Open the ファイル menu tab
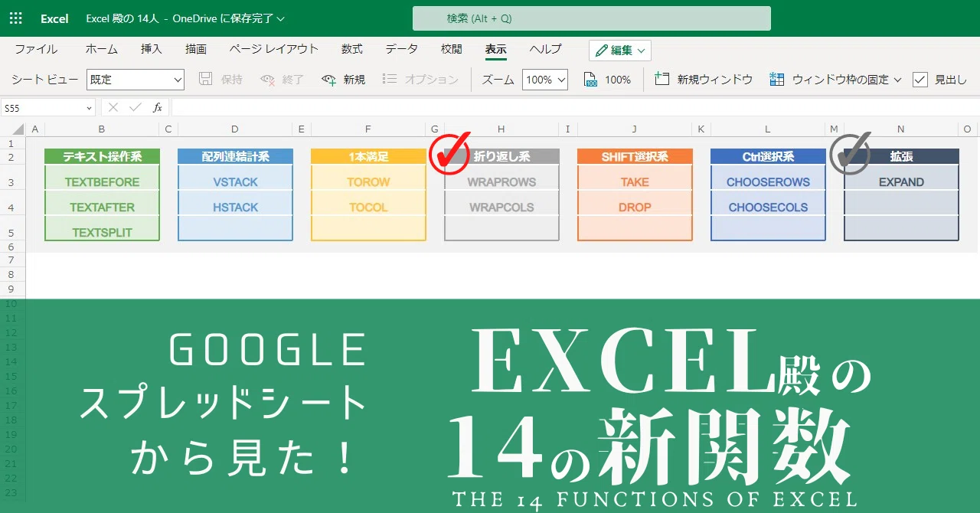The width and height of the screenshot is (980, 513). point(36,49)
